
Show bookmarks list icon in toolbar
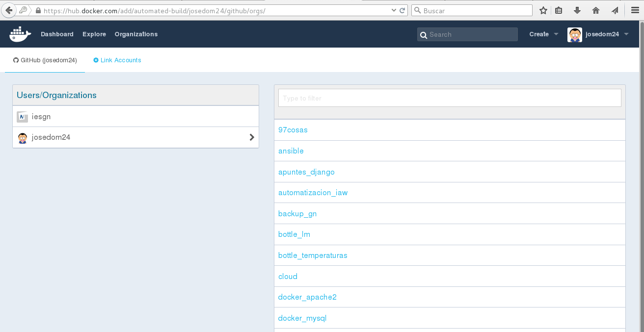point(559,10)
